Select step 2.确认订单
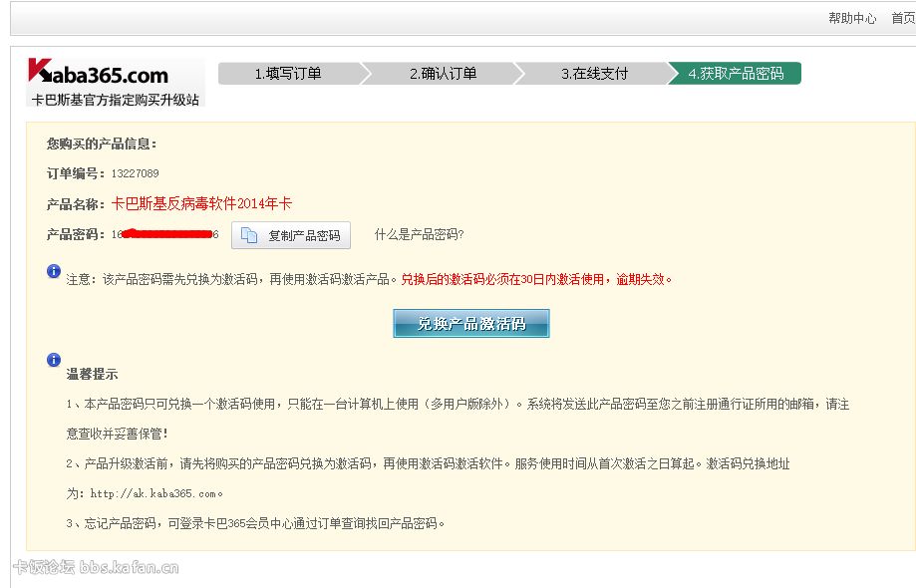Screen dimensions: 916x588 pos(443,74)
